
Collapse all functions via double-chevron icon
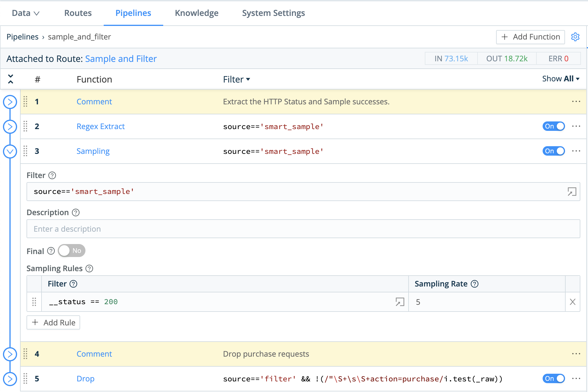[11, 79]
